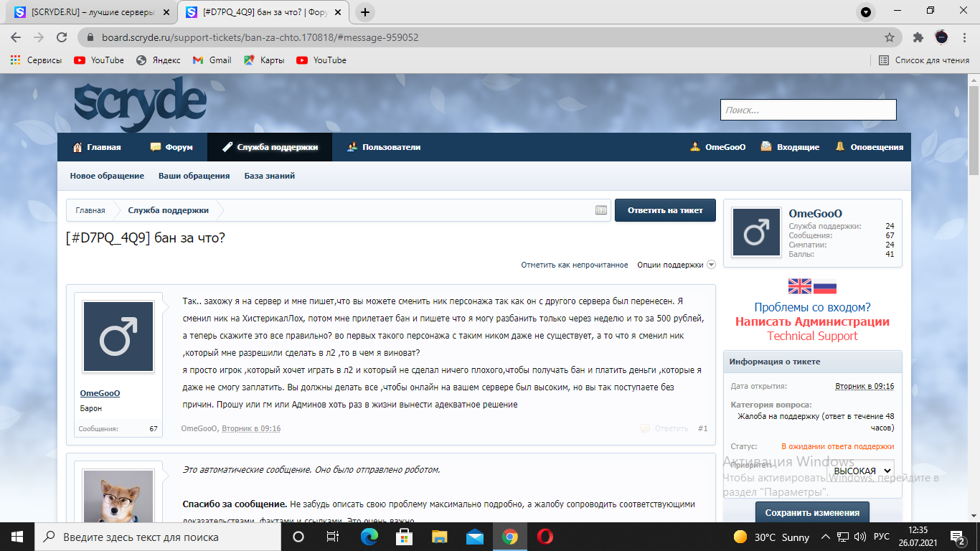The height and width of the screenshot is (551, 980).
Task: Bookmark this page with star icon
Action: tap(890, 37)
